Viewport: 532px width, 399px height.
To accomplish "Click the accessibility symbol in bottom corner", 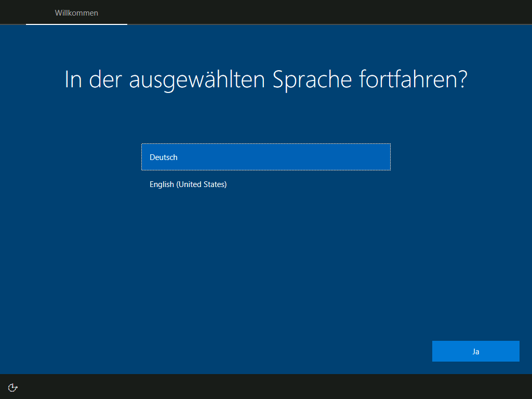I will (12, 388).
